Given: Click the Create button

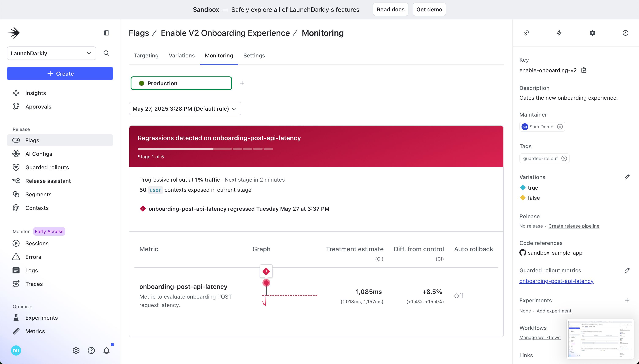Looking at the screenshot, I should 60,73.
